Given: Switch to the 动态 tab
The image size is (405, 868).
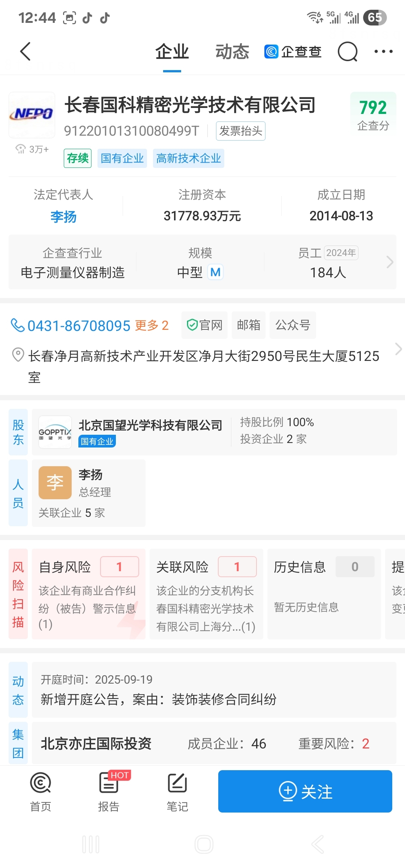Looking at the screenshot, I should click(232, 51).
